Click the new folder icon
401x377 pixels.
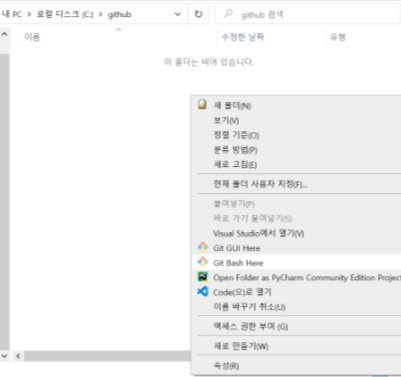202,104
